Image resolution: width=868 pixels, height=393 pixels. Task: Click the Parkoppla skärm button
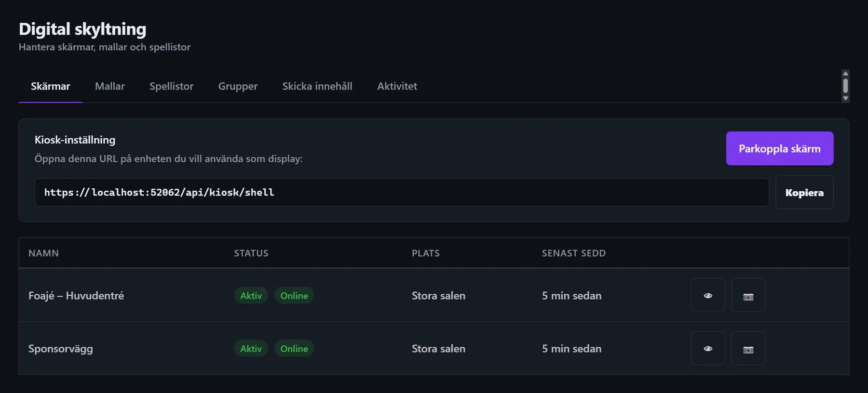click(780, 148)
